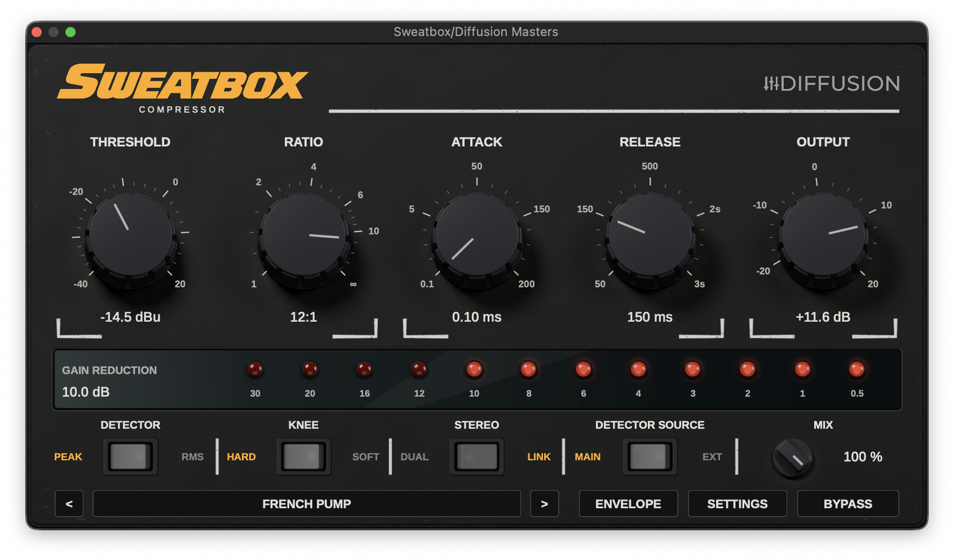Viewport: 954px width, 560px height.
Task: Click the Diffusion brand logo
Action: click(832, 83)
